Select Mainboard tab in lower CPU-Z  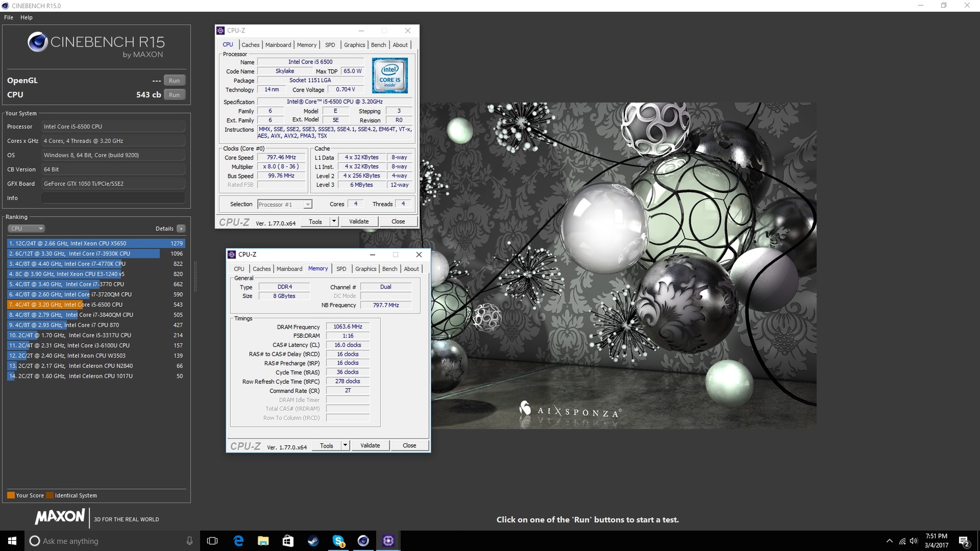tap(289, 269)
